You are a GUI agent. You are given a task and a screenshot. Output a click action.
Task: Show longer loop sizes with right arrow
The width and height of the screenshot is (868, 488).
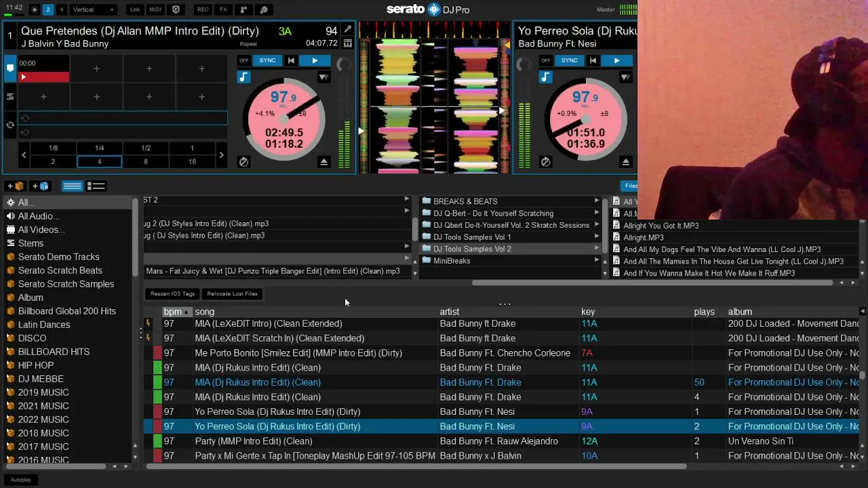[x=221, y=155]
